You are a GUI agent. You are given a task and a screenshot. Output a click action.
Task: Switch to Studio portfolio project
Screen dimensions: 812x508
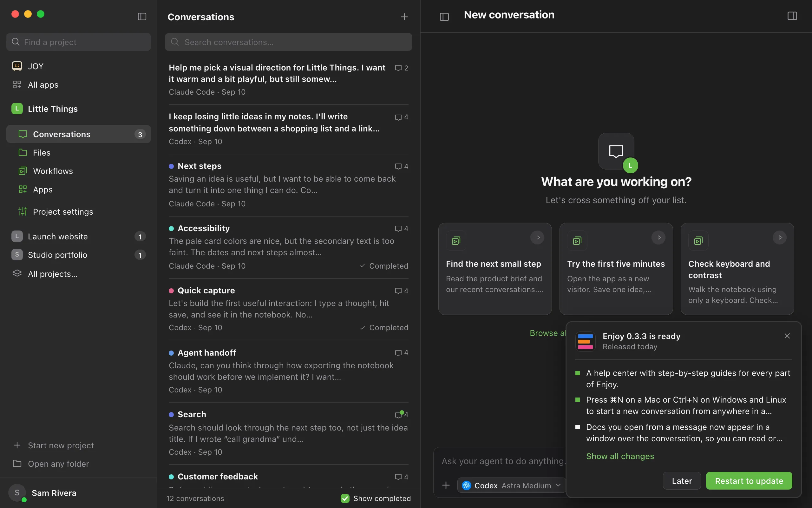79,255
